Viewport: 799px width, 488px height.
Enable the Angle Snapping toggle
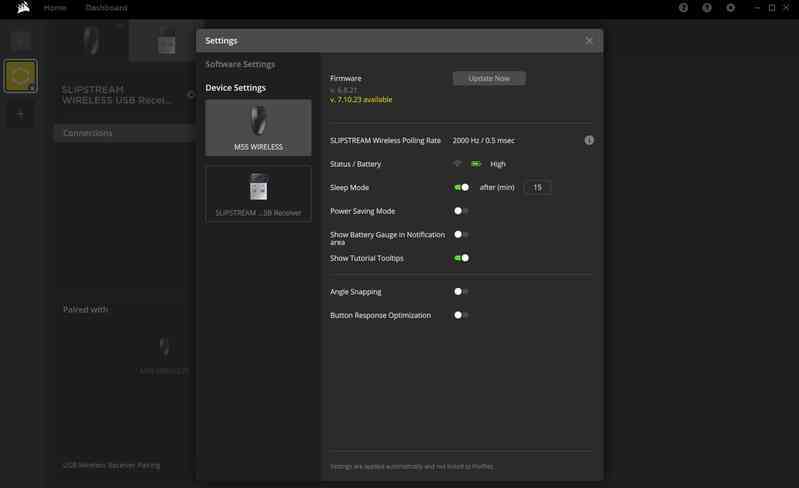[x=461, y=291]
